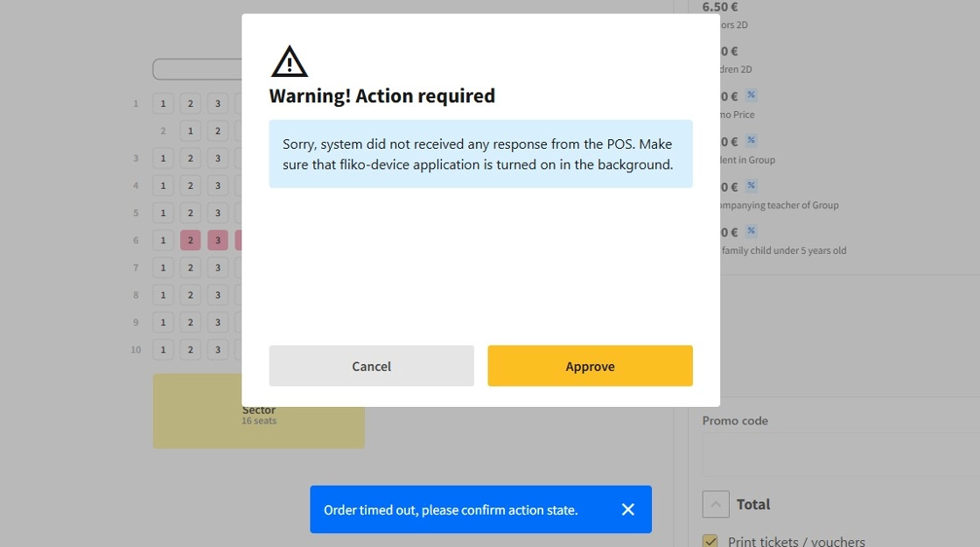
Task: Dismiss the order timed out notification
Action: pos(627,509)
